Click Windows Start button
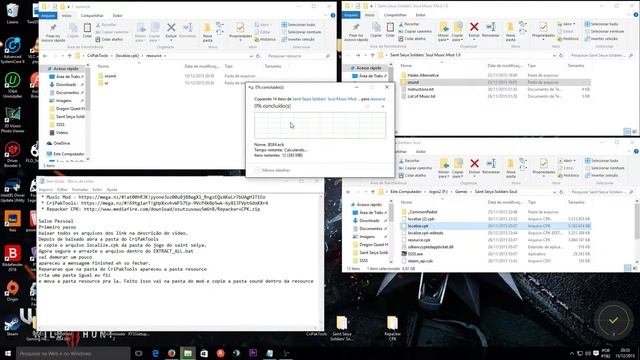This screenshot has height=360, width=640. pos(7,353)
